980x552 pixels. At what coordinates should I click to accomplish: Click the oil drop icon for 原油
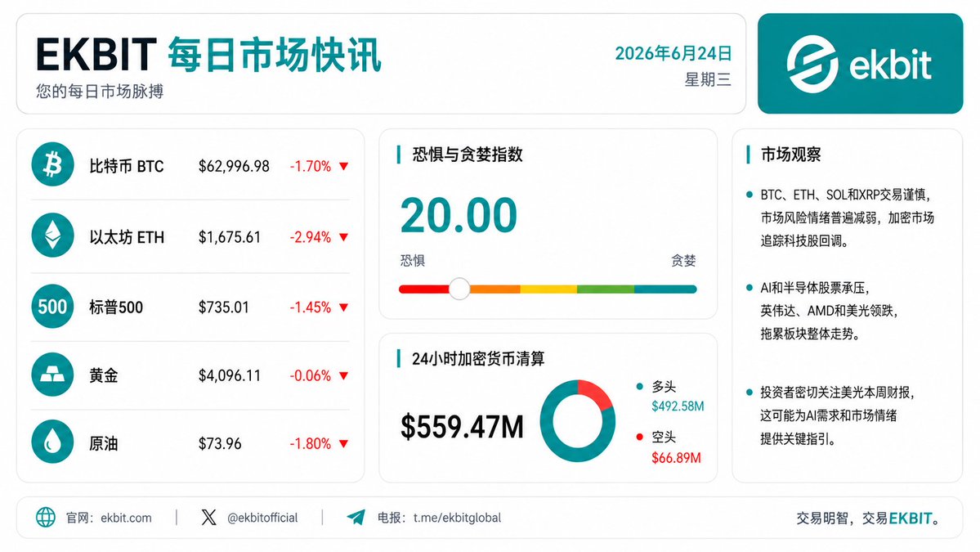click(52, 442)
